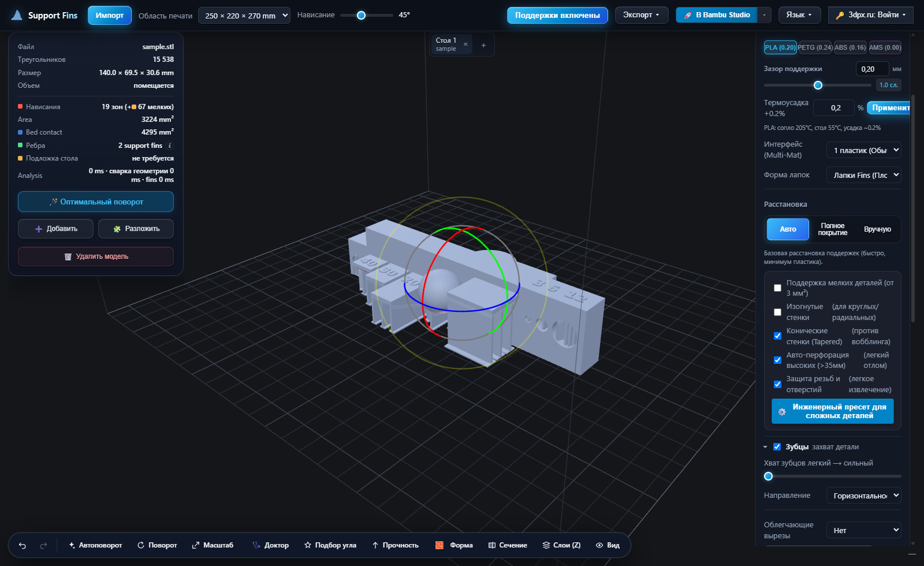Open the Автоповорот tool
924x566 pixels.
(x=95, y=545)
